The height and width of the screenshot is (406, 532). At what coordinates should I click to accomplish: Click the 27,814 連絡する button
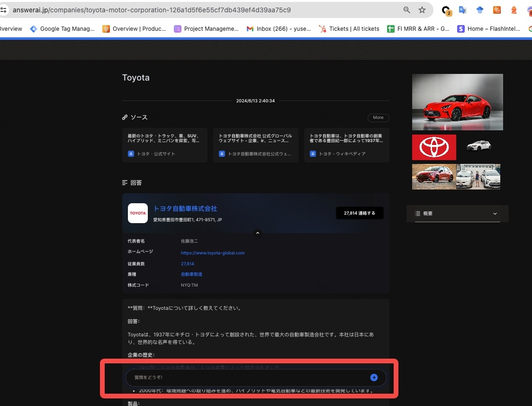[360, 213]
